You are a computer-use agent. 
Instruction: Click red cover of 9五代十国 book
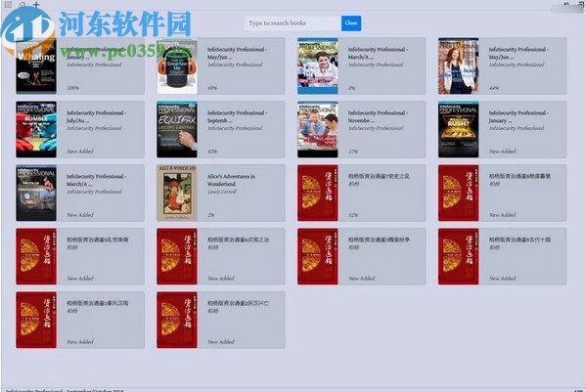tap(458, 256)
